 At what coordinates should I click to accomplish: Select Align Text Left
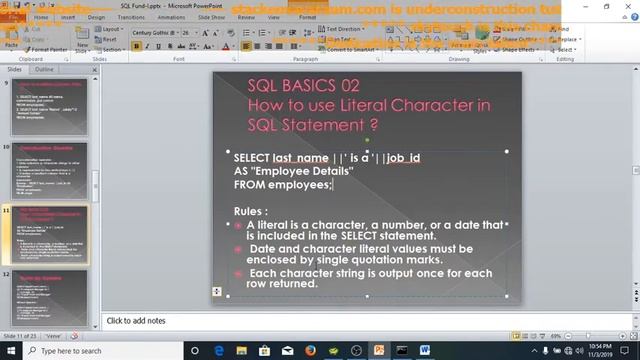click(246, 46)
